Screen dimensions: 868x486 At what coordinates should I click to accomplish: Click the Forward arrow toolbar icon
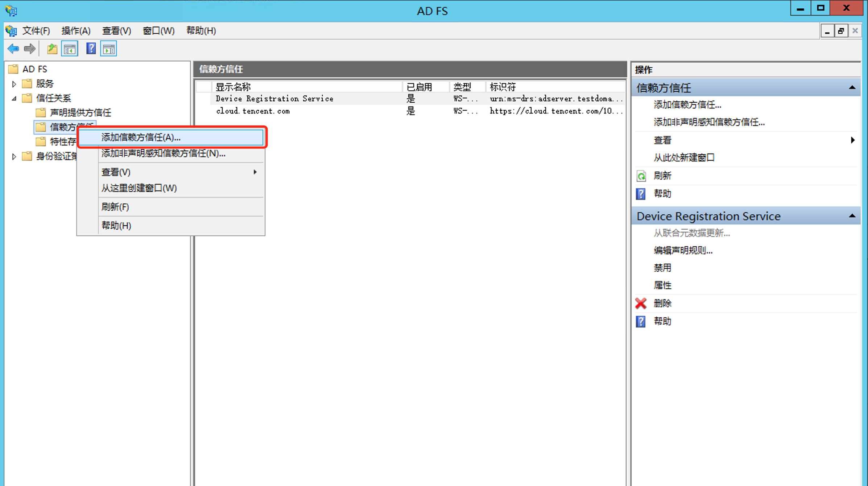point(30,49)
